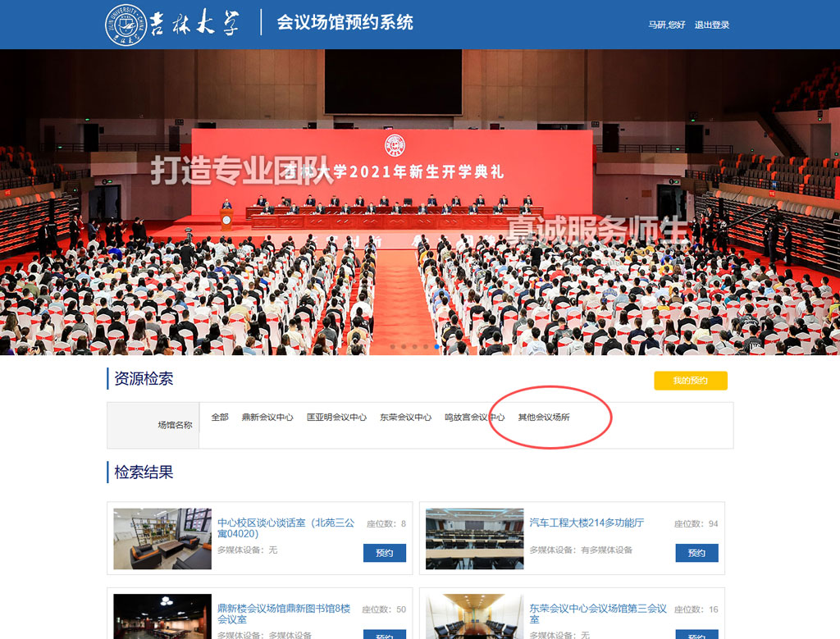Select the 鼎新会议中心 venue filter

267,417
